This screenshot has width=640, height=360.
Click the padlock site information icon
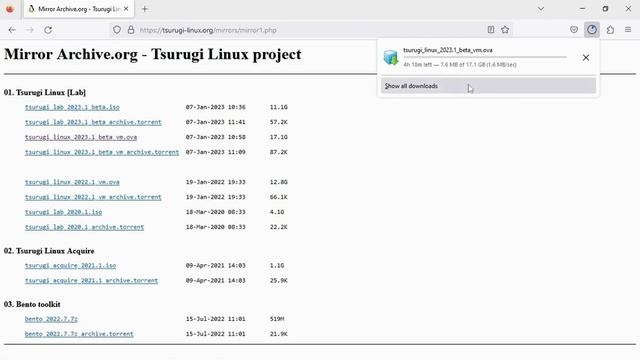click(131, 30)
